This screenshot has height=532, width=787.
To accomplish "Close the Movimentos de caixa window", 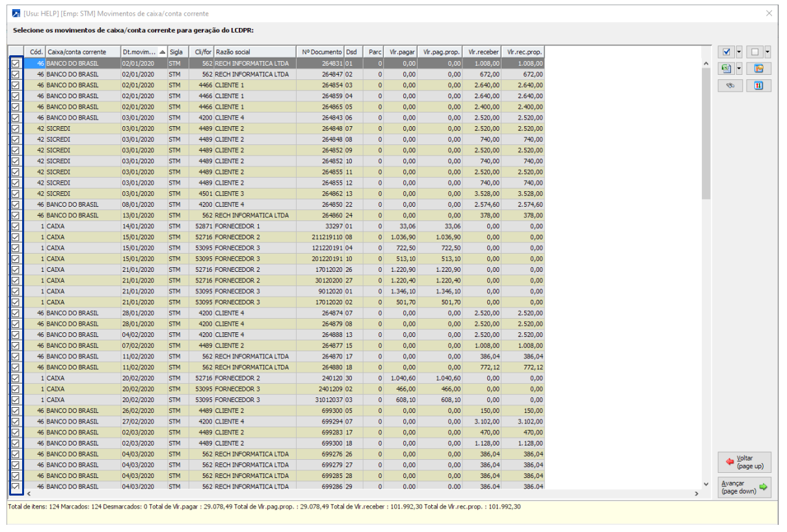I will [769, 13].
